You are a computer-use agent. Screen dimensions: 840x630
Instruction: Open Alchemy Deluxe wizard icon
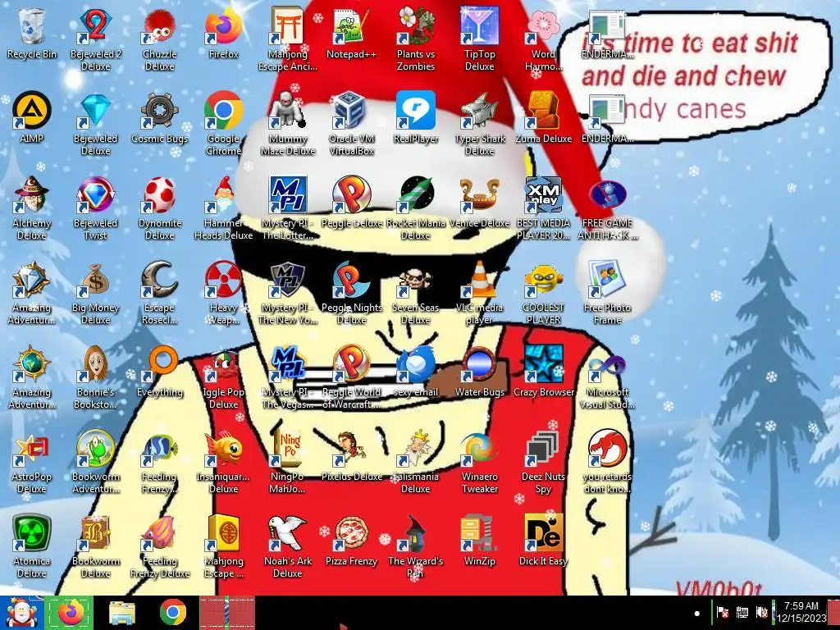(32, 209)
